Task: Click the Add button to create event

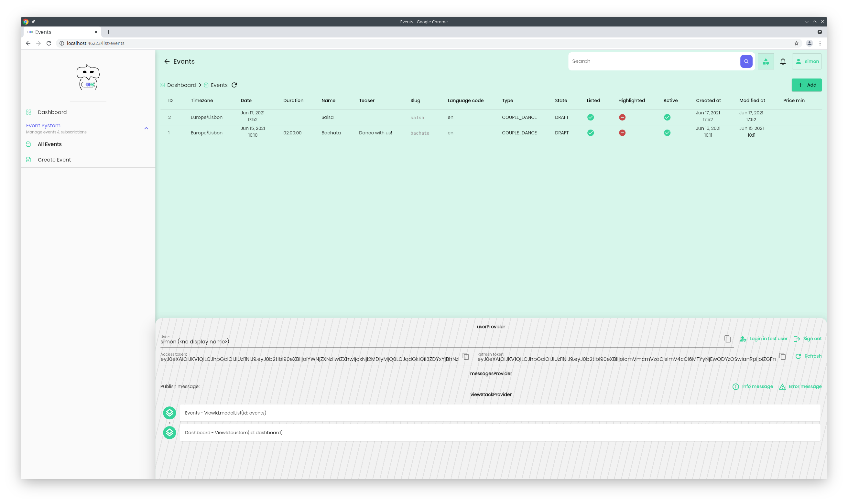Action: 807,85
